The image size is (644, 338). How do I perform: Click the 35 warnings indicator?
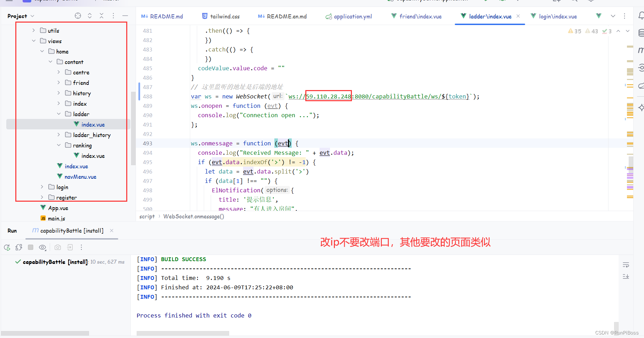click(574, 31)
